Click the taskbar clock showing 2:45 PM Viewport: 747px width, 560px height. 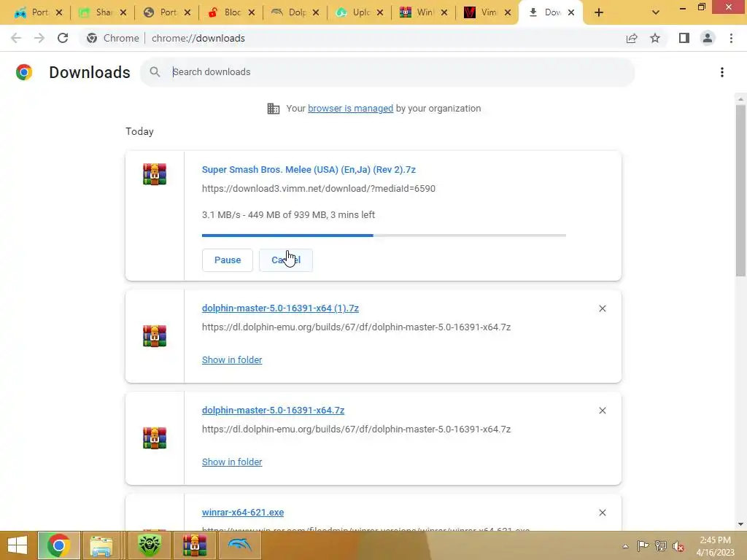(x=715, y=545)
